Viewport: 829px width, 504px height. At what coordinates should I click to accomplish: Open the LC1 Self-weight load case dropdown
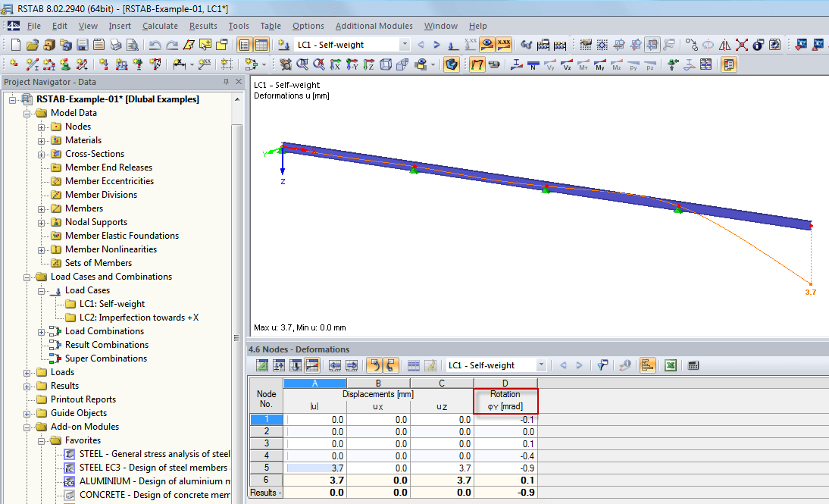click(x=405, y=45)
